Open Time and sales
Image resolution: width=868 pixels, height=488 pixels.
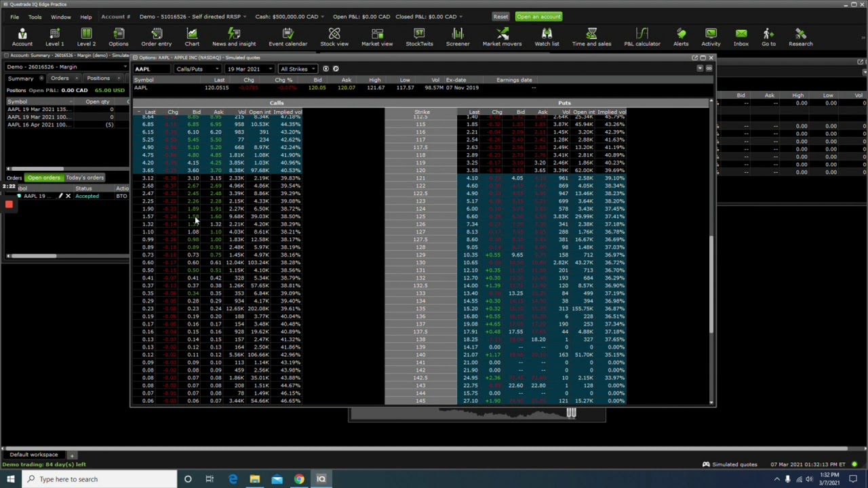coord(591,37)
